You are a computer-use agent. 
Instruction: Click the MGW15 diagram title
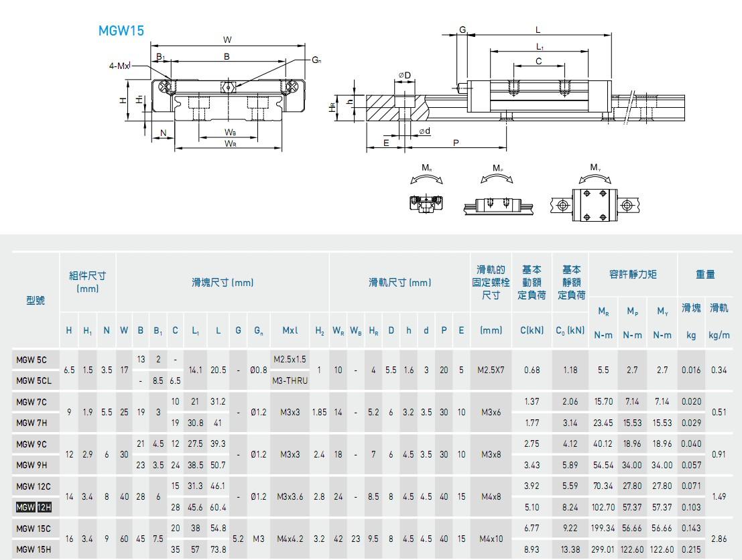pyautogui.click(x=121, y=31)
